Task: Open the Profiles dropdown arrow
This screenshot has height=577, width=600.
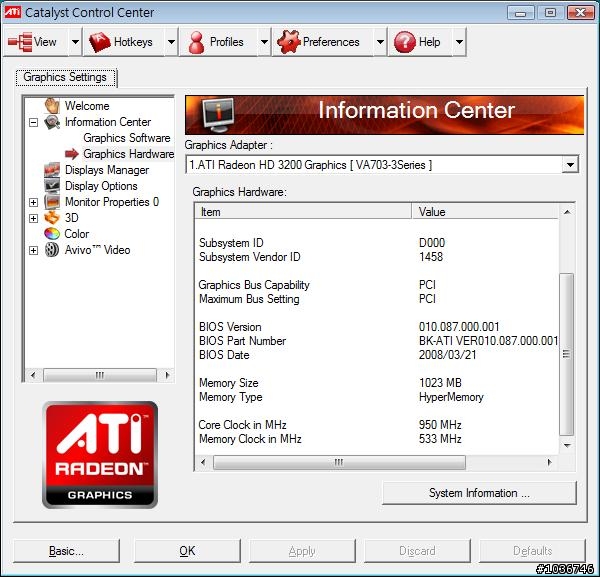Action: click(264, 42)
